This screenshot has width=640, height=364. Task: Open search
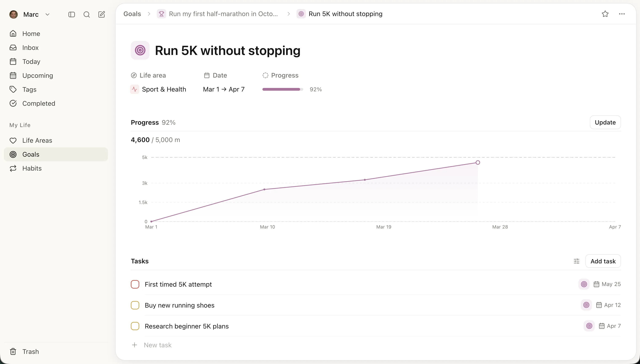tap(86, 15)
